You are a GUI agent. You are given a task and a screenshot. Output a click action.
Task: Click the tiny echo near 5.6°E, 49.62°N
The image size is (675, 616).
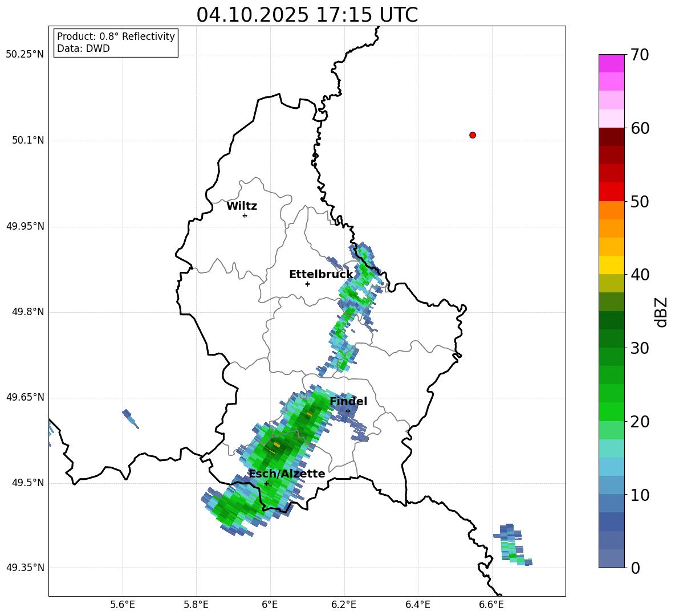[x=131, y=419]
